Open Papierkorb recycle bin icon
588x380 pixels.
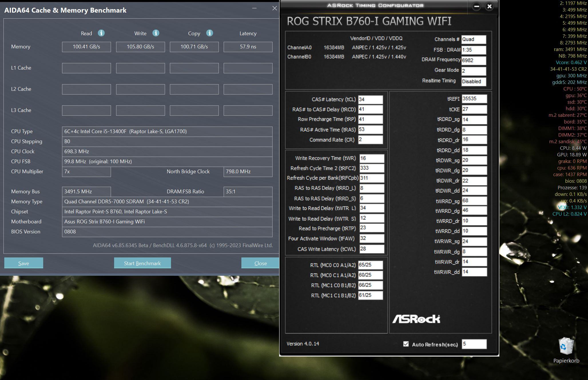pos(566,351)
